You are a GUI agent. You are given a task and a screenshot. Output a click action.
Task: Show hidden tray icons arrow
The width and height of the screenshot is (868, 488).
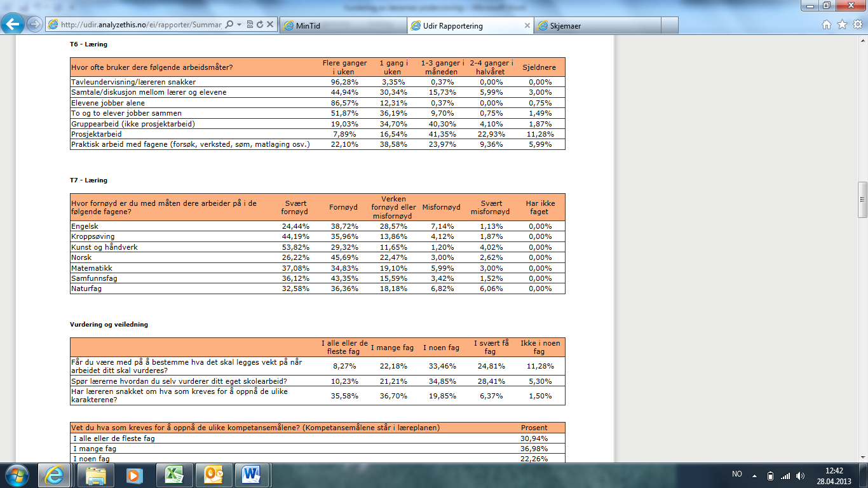click(754, 475)
